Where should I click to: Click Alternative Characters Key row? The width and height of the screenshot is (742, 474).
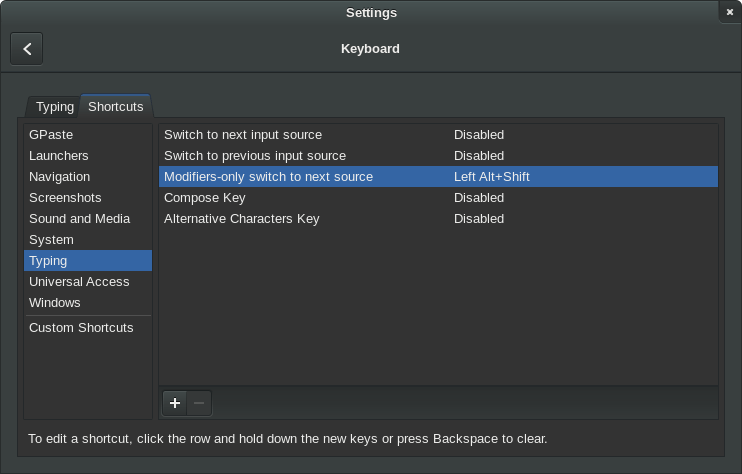[x=242, y=219]
